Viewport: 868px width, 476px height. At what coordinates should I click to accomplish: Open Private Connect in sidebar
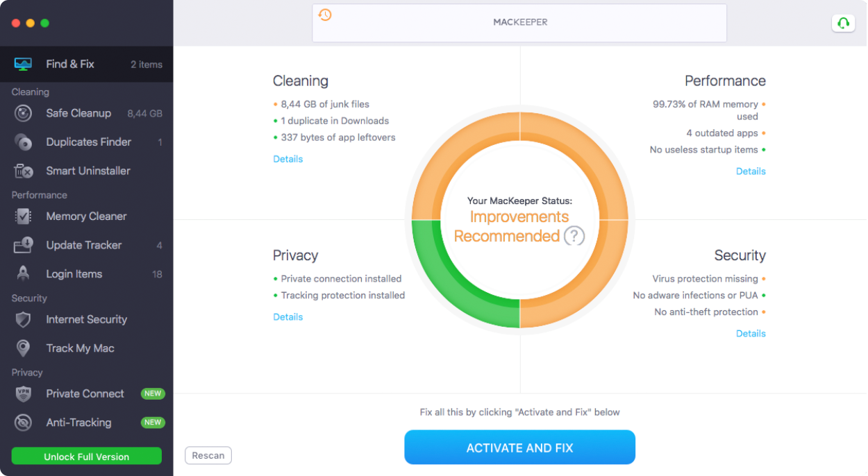click(x=87, y=394)
